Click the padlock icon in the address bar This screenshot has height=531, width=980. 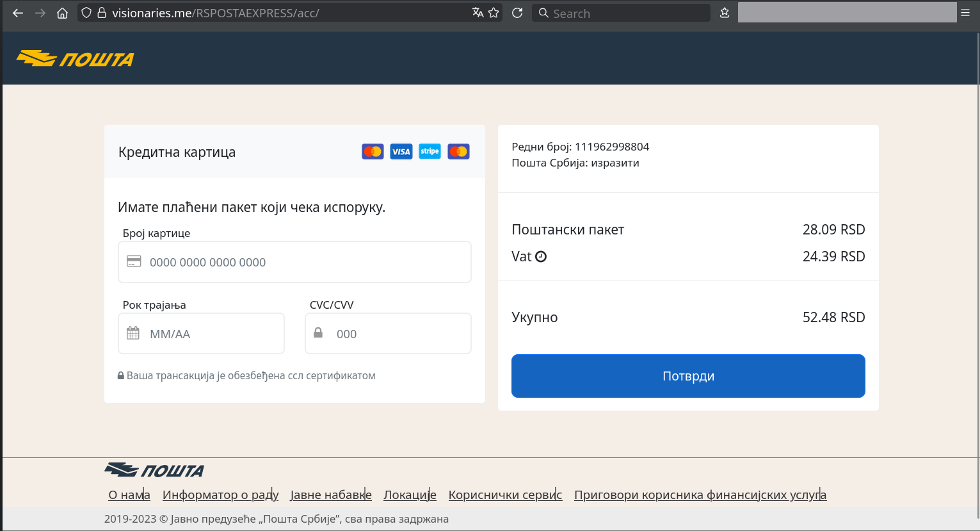pyautogui.click(x=101, y=13)
